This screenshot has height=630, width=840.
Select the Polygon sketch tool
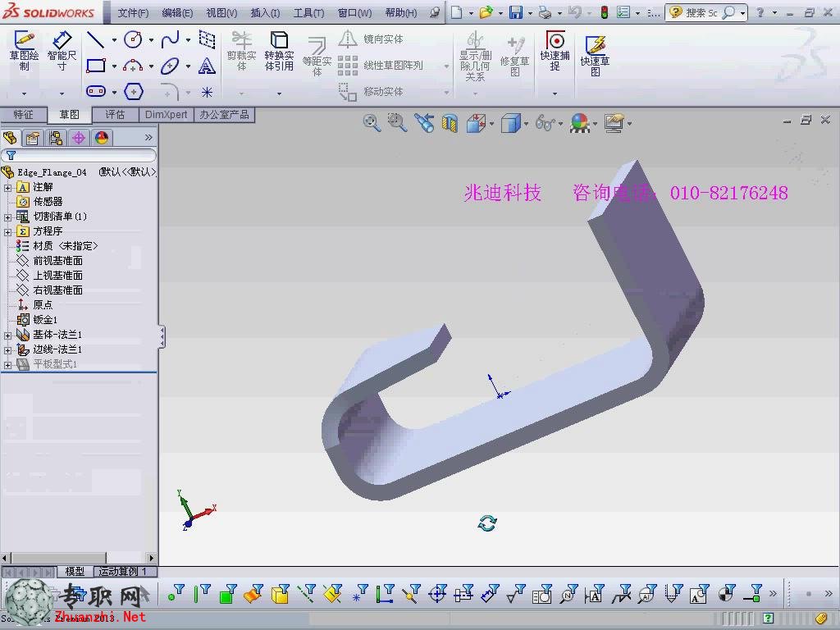[x=134, y=92]
